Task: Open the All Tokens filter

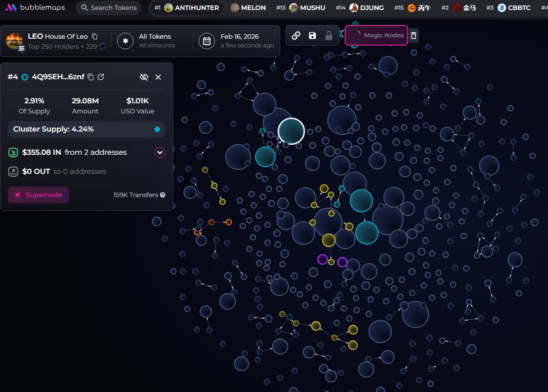Action: pyautogui.click(x=157, y=41)
